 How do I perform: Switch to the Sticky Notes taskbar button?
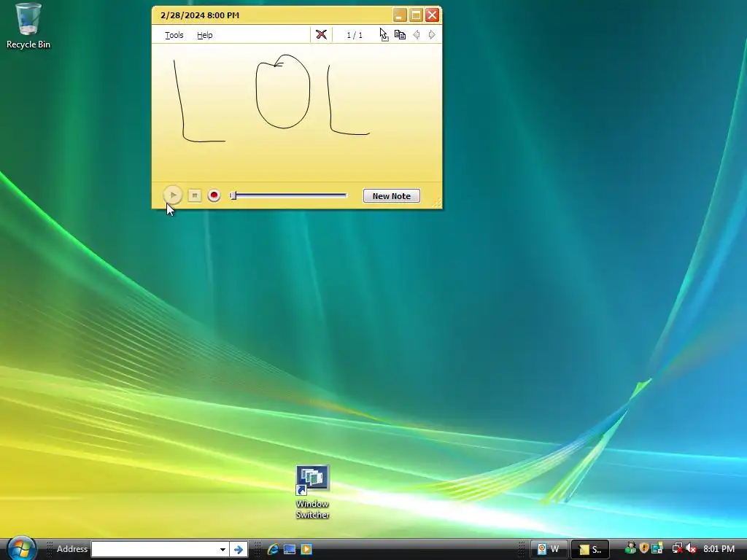pyautogui.click(x=590, y=549)
